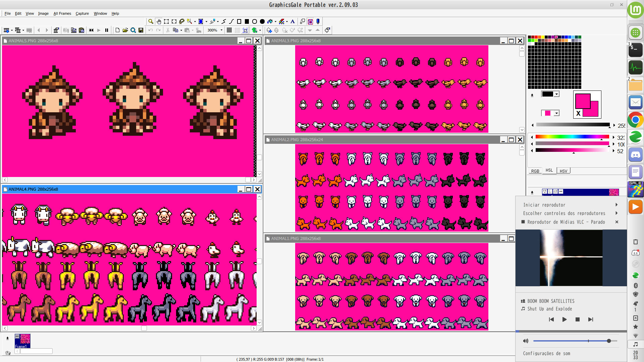
Task: Pause the animation playback
Action: click(107, 30)
